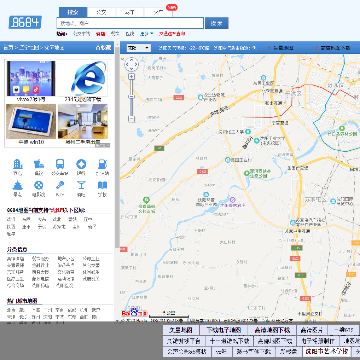This screenshot has width=360, height=360.
Task: Click the map scale bar near the Baidu logo
Action: [169, 314]
